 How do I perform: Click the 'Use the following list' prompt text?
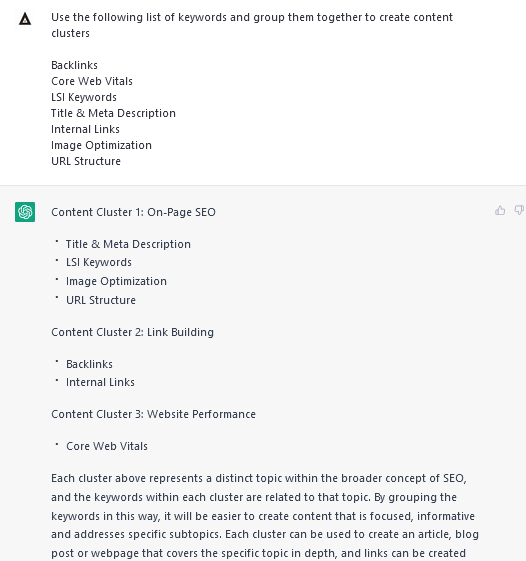[x=252, y=25]
